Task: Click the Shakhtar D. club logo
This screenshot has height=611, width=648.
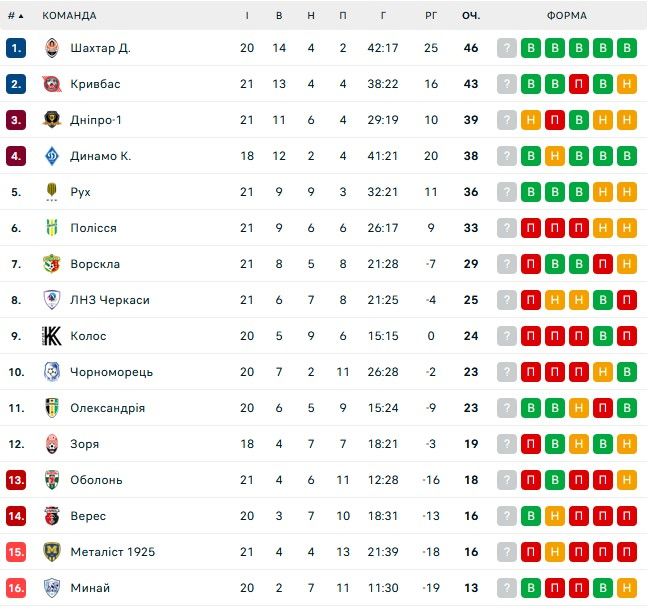Action: tap(52, 48)
